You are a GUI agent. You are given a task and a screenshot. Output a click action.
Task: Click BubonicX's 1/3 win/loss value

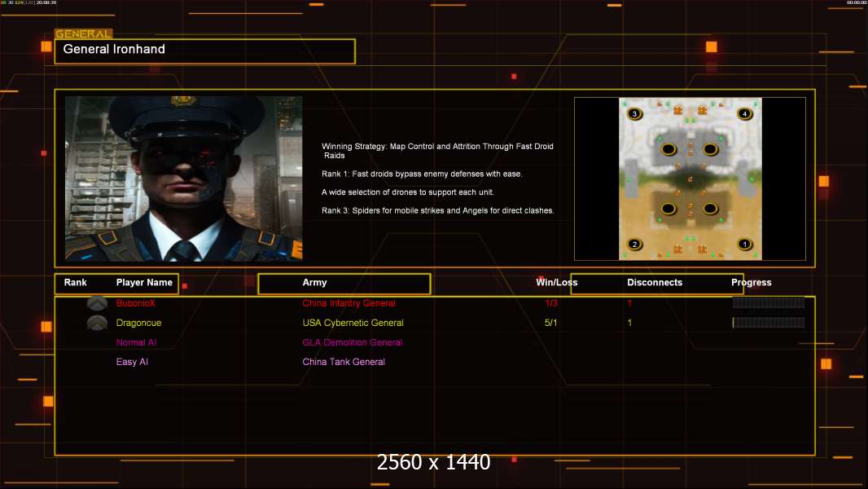tap(550, 303)
